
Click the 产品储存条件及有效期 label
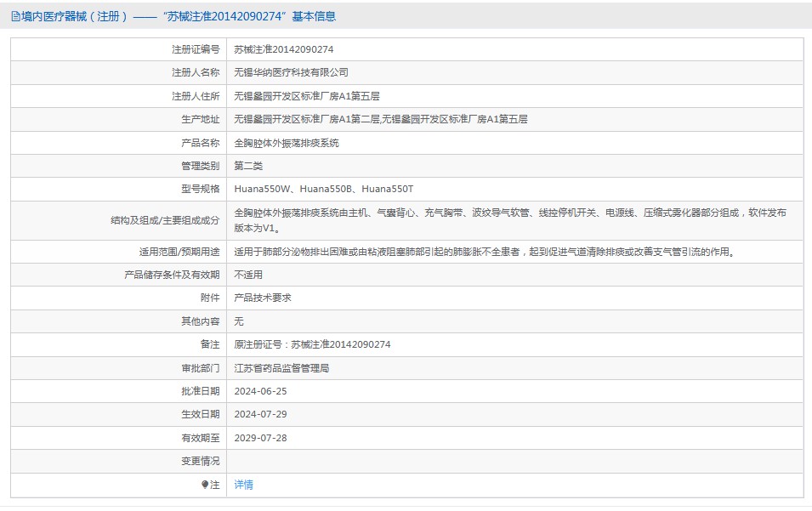172,275
